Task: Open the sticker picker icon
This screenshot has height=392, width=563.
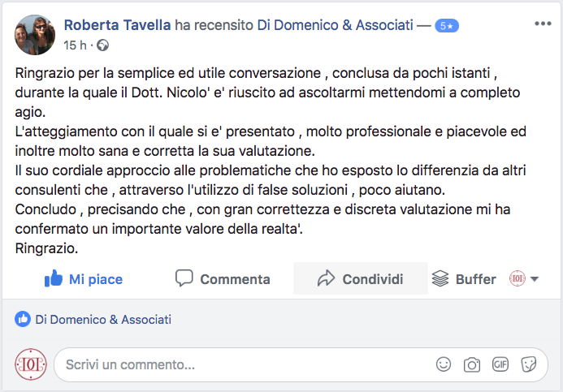Action: tap(529, 364)
